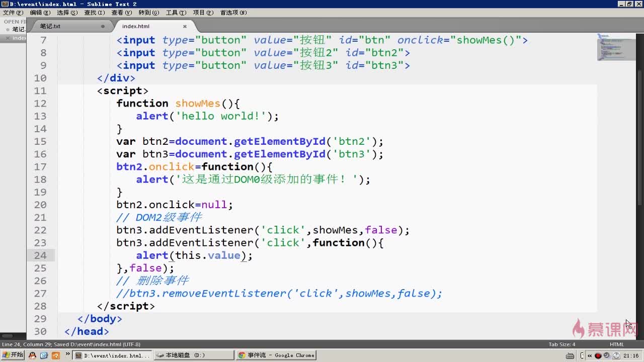Click the removeEventListener commented line
This screenshot has width=644, height=362.
(x=279, y=293)
